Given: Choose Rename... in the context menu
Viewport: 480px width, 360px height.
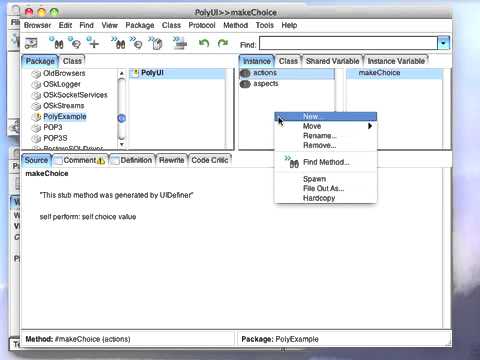Looking at the screenshot, I should point(326,136).
